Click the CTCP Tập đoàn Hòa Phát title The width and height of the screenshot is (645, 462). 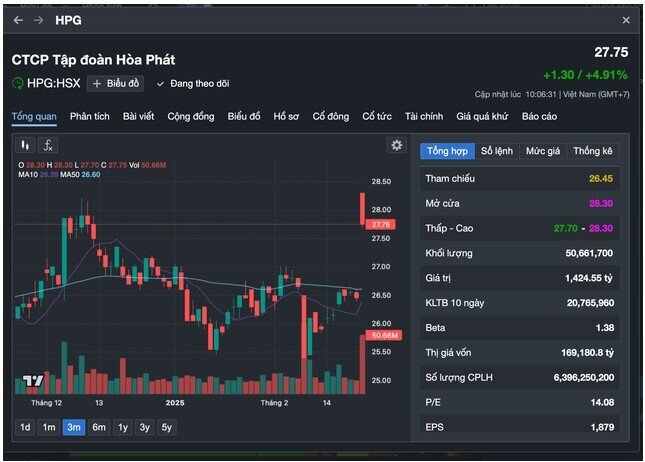93,60
